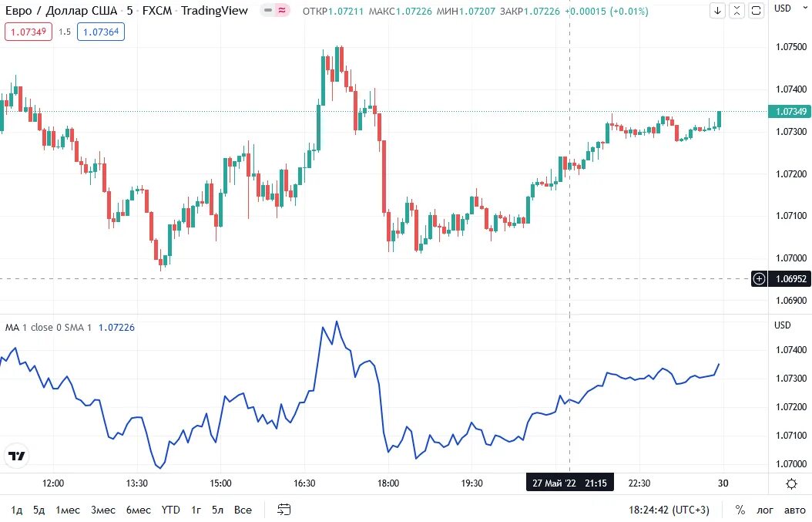Open USD dropdown on indicator pane
The image size is (812, 522).
coord(783,325)
